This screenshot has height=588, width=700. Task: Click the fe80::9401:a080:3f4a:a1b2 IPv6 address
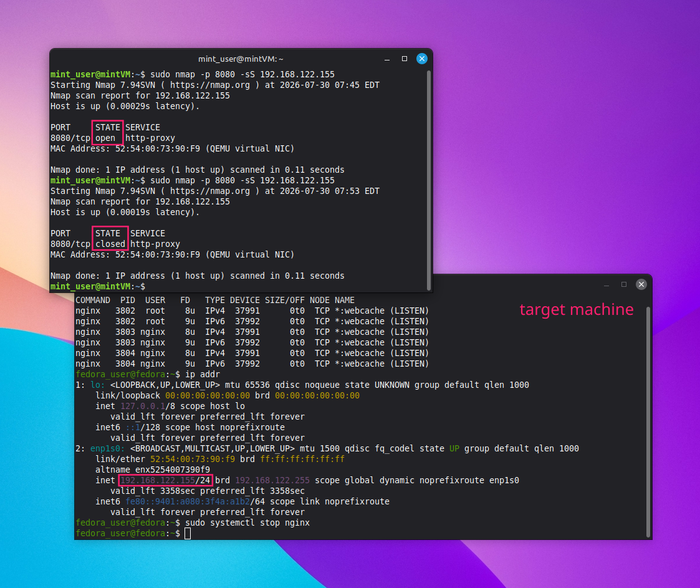188,502
